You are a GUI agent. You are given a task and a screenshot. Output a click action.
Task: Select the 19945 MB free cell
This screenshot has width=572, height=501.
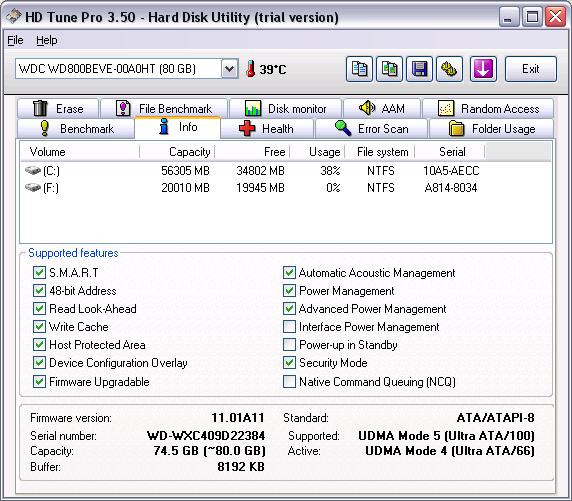tap(260, 188)
